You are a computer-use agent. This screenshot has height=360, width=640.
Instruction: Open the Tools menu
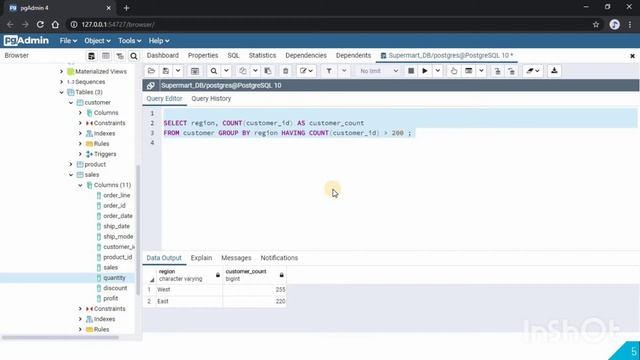[x=129, y=41]
